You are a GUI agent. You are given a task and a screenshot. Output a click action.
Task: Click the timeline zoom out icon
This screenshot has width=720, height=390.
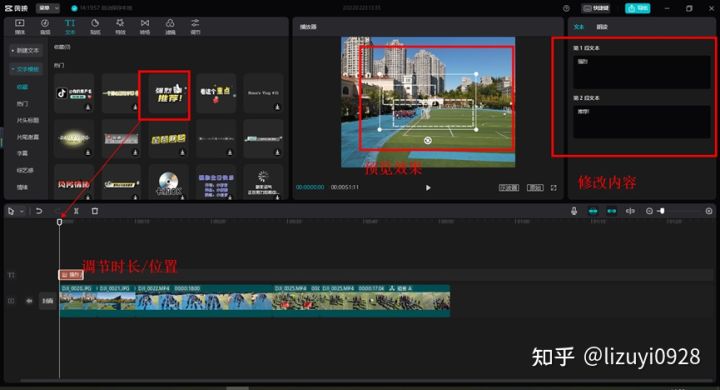[649, 211]
